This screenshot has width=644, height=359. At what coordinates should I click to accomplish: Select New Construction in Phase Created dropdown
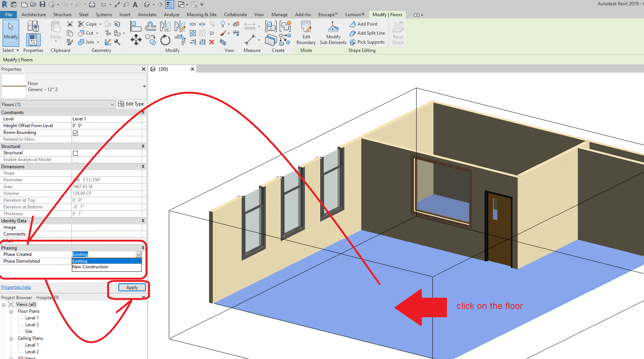[90, 267]
